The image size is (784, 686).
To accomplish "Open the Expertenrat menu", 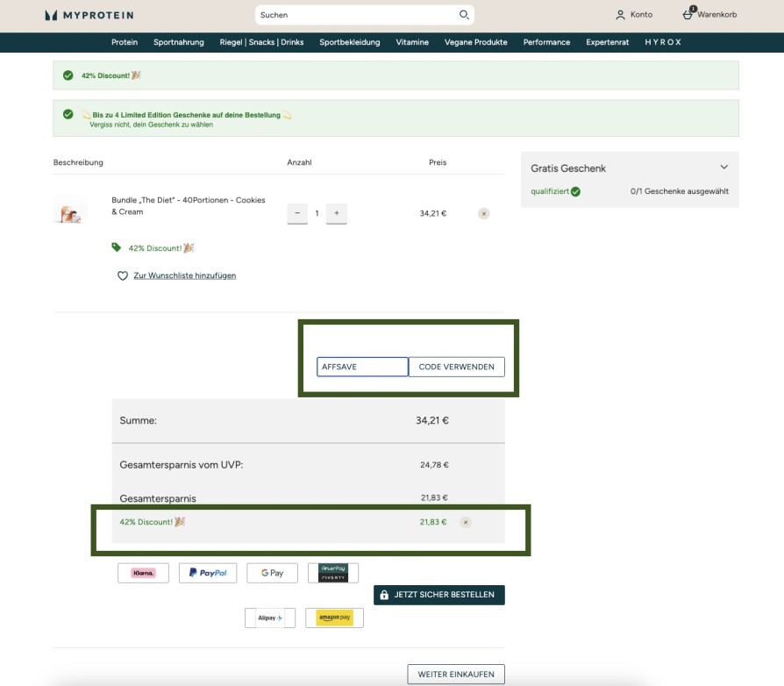I will coord(608,42).
